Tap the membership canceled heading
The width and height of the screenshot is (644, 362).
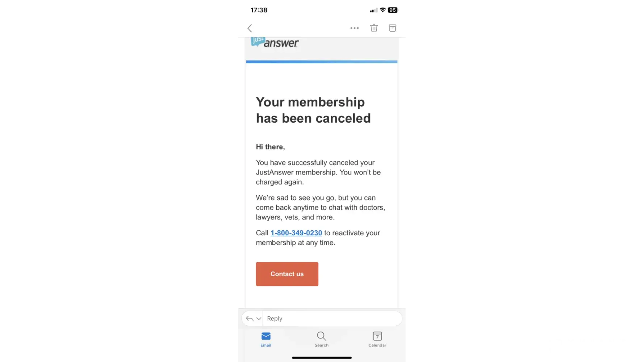pyautogui.click(x=313, y=110)
